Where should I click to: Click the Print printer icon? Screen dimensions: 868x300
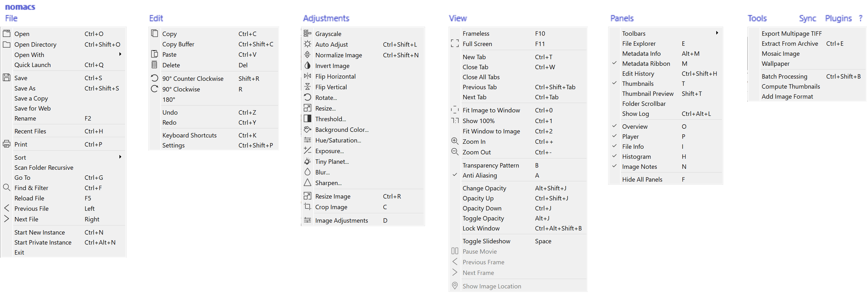[6, 144]
